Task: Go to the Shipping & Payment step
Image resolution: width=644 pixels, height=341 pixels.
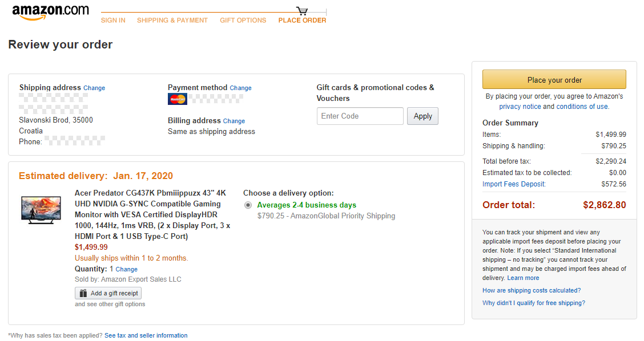Action: click(172, 20)
